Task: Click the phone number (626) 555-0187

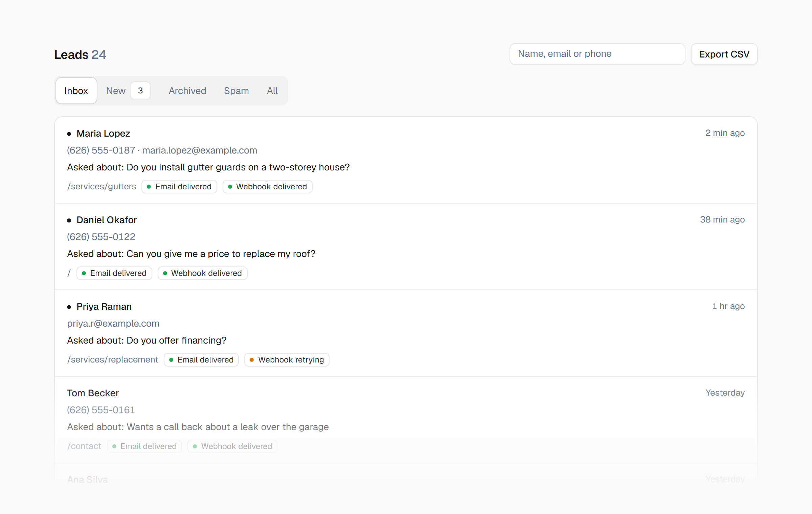Action: (101, 150)
